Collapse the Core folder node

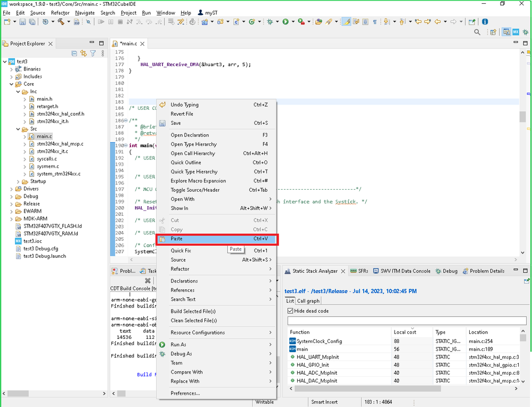click(x=12, y=84)
